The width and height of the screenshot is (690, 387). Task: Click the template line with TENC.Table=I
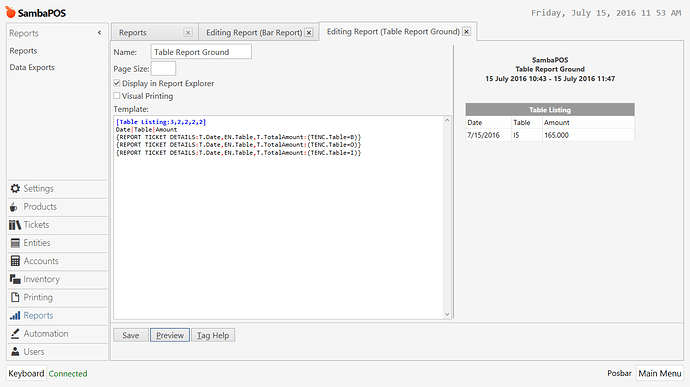(239, 152)
